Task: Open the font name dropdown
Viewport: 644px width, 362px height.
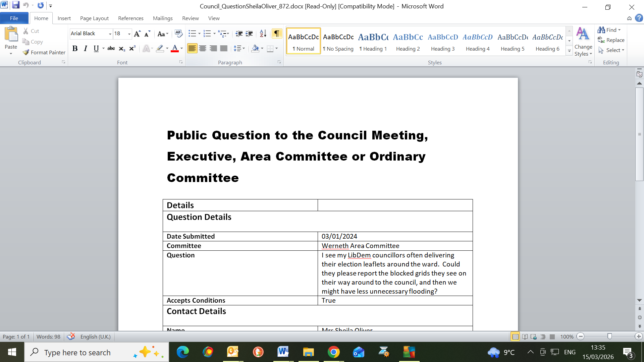Action: coord(110,34)
